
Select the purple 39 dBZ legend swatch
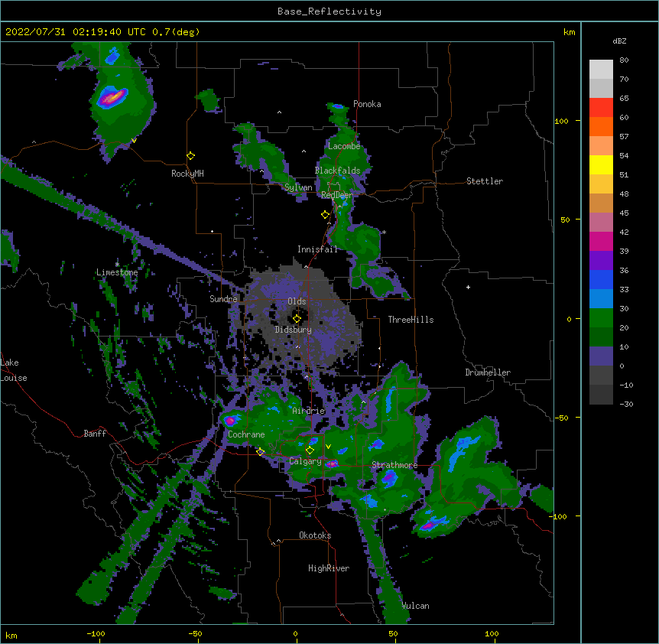(601, 260)
